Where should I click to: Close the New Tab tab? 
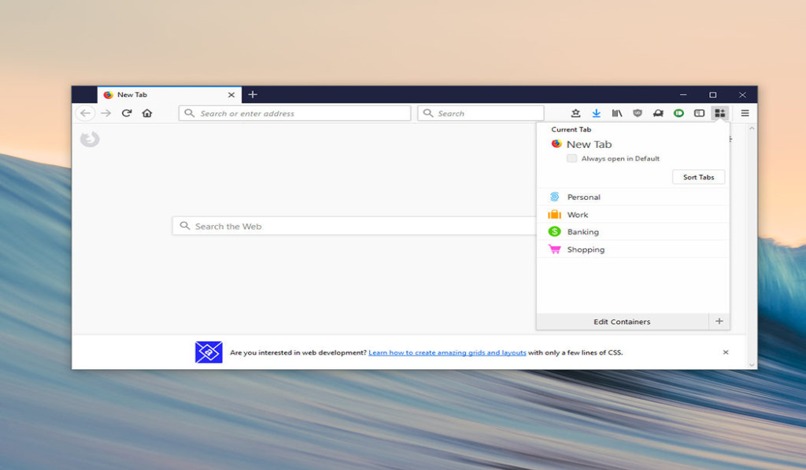point(231,95)
